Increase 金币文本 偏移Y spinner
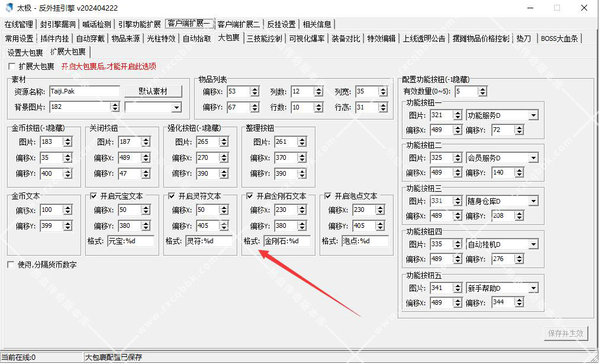 (x=67, y=224)
